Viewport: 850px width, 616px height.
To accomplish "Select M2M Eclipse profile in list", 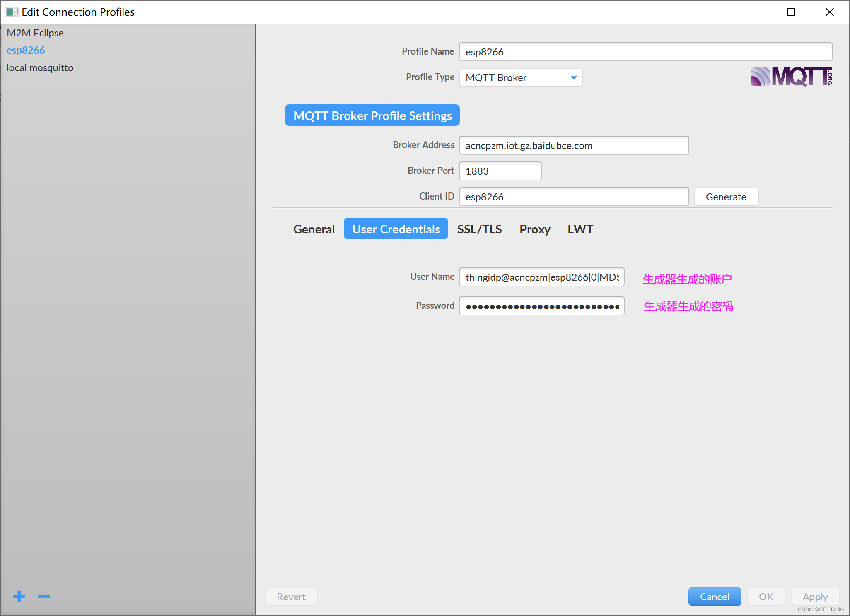I will click(128, 33).
